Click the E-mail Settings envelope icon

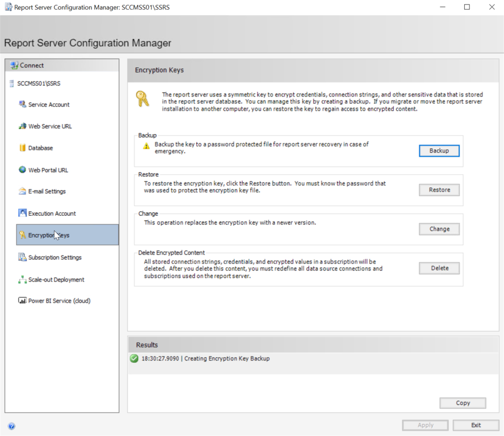tap(22, 191)
